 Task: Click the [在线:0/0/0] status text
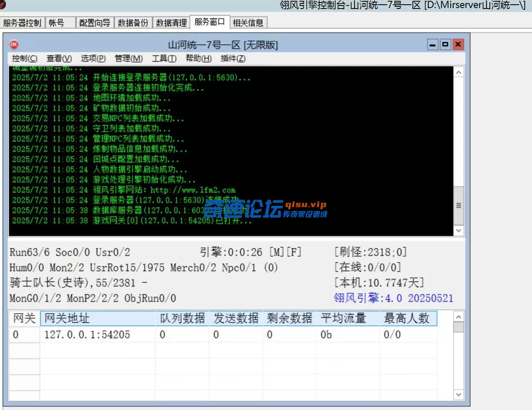368,267
